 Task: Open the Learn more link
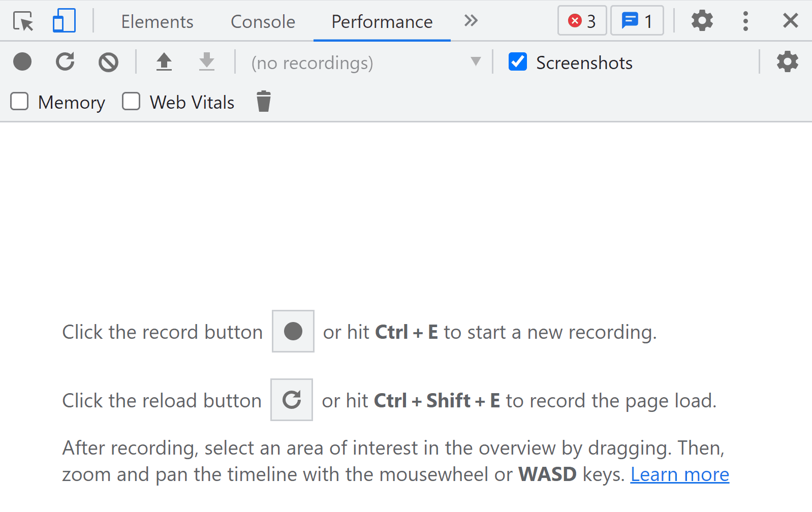680,474
